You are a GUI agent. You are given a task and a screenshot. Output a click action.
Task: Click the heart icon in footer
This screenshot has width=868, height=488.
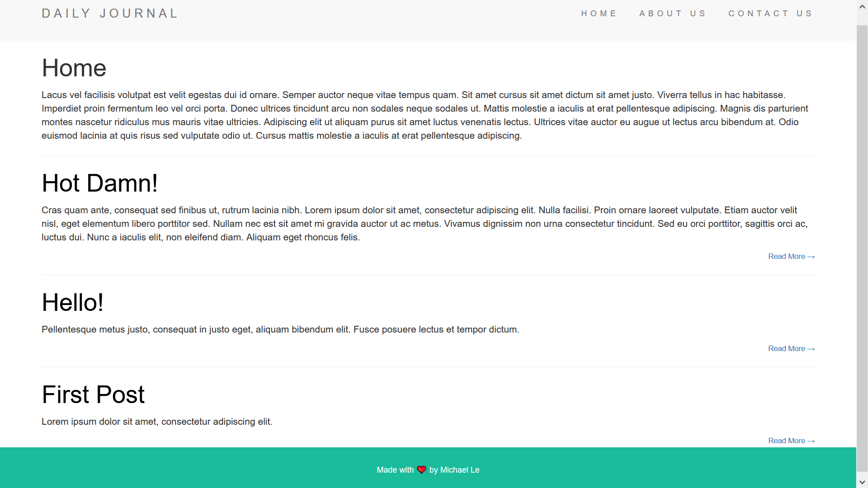pos(421,469)
